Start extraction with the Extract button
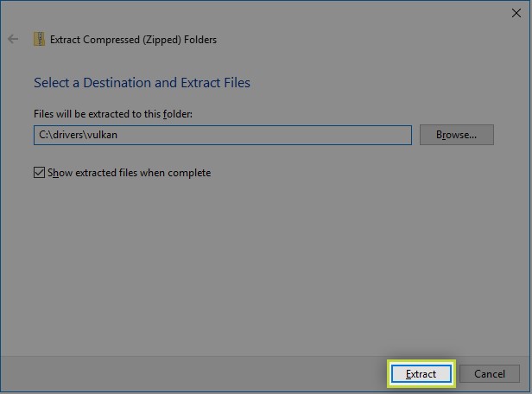This screenshot has width=532, height=394. tap(421, 373)
